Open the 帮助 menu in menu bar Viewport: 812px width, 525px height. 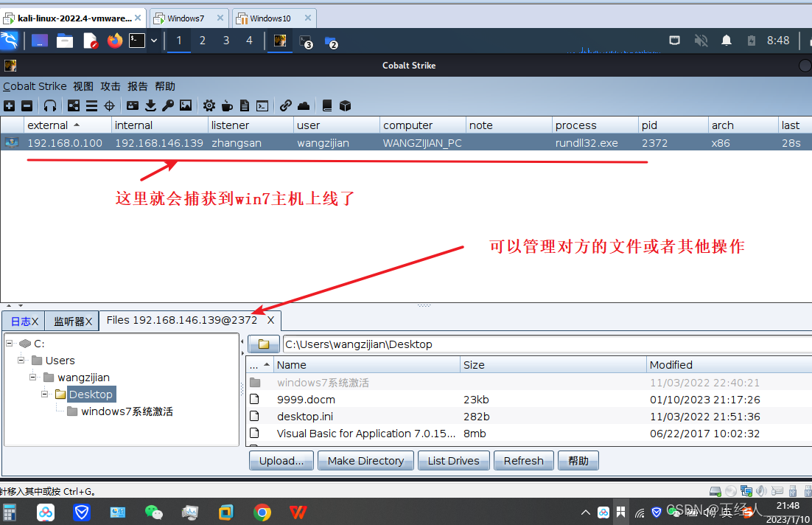tap(165, 86)
